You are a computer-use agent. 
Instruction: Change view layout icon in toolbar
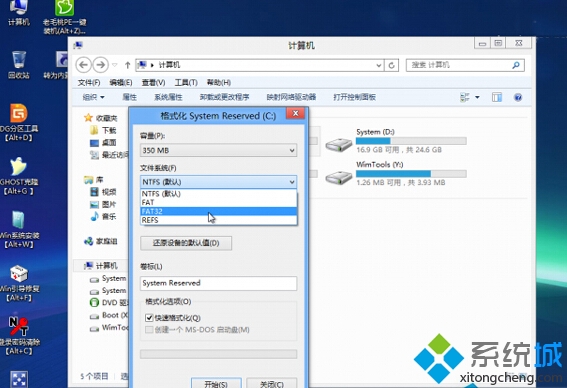pyautogui.click(x=465, y=97)
